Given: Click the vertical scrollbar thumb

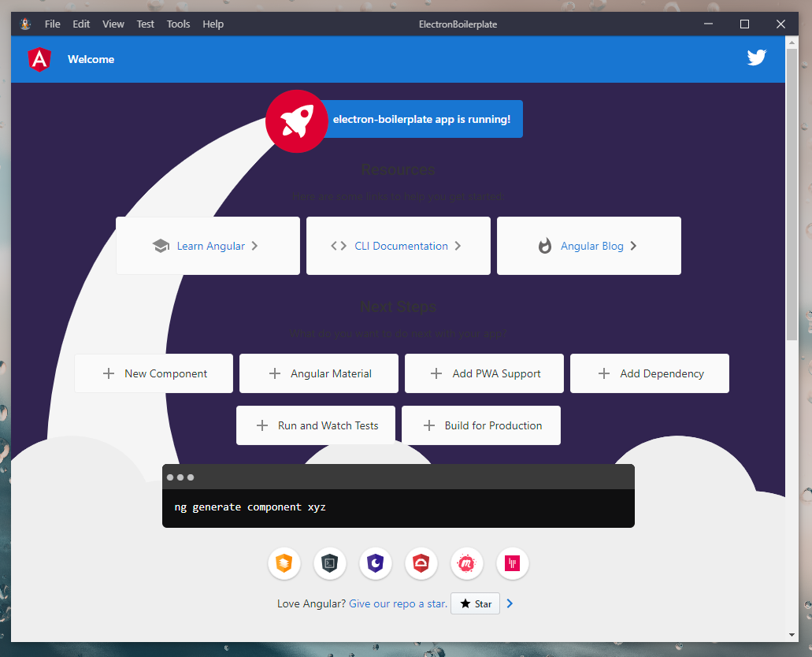Looking at the screenshot, I should (792, 195).
